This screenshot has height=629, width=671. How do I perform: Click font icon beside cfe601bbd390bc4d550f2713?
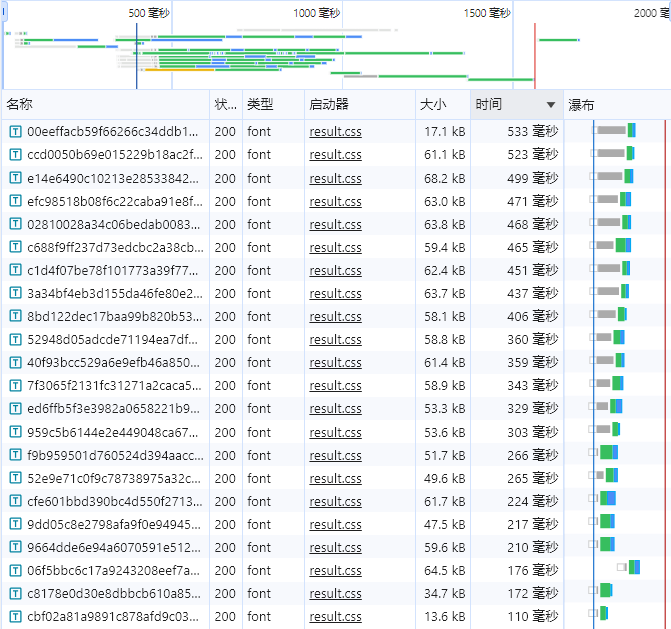point(15,501)
